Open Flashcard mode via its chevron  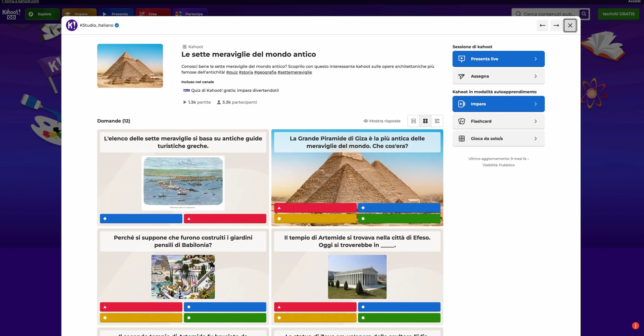pos(536,121)
